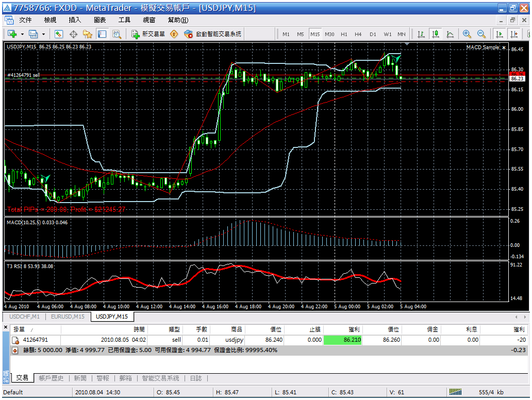
Task: Expand the new chart dropdown arrow
Action: pyautogui.click(x=22, y=34)
